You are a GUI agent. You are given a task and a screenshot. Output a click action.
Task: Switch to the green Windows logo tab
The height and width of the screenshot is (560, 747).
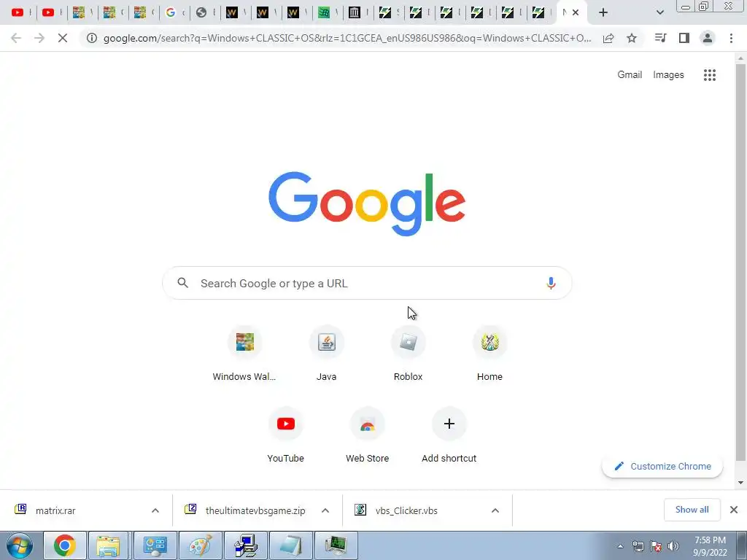click(328, 12)
